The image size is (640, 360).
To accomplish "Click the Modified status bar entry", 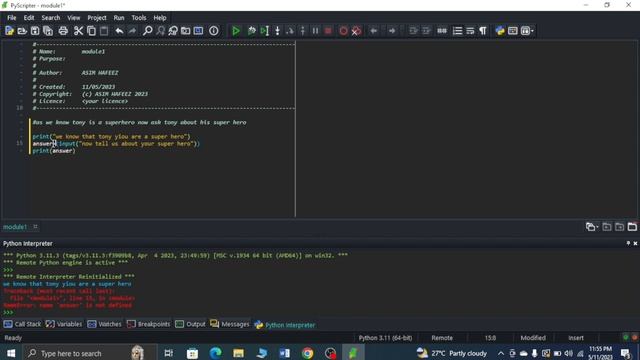I will (533, 338).
